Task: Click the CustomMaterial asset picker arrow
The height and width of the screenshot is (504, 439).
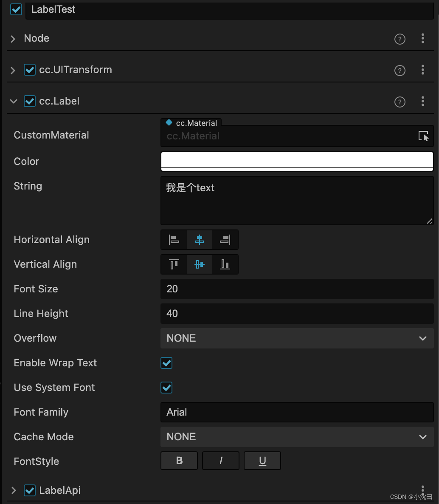Action: (424, 136)
